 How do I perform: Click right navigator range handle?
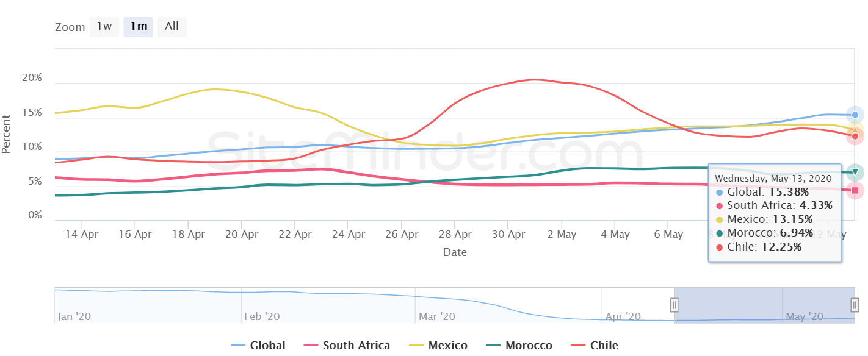(x=855, y=305)
